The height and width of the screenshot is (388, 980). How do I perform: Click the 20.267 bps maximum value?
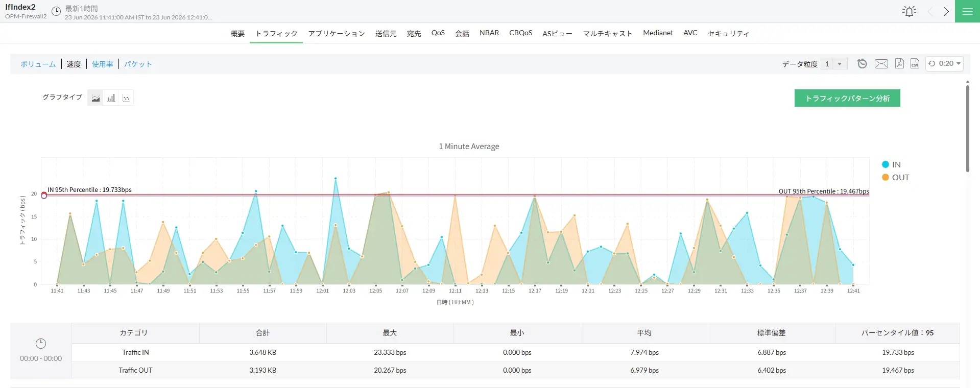[x=390, y=371]
